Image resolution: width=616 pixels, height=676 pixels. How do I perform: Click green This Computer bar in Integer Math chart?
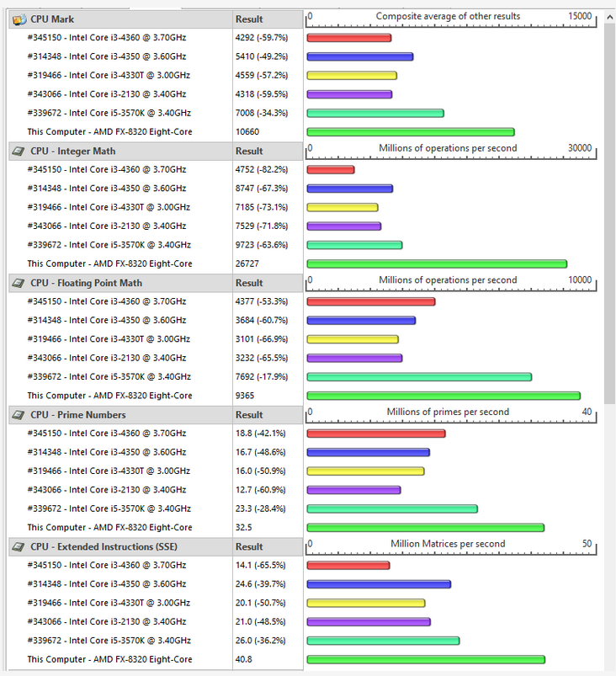[437, 263]
